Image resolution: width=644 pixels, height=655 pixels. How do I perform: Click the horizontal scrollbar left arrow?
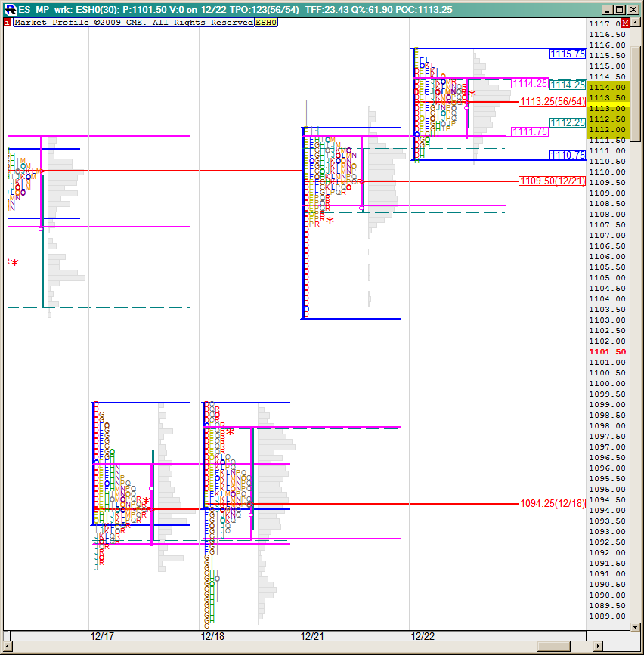point(8,647)
